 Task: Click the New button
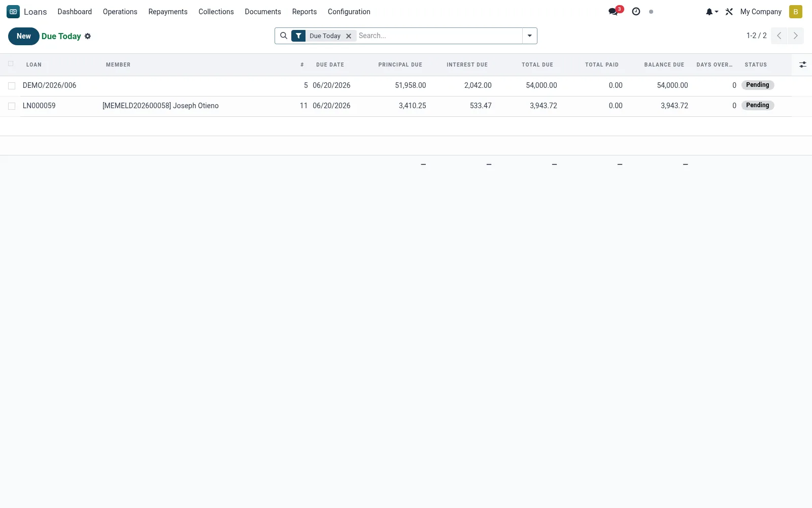[x=24, y=36]
